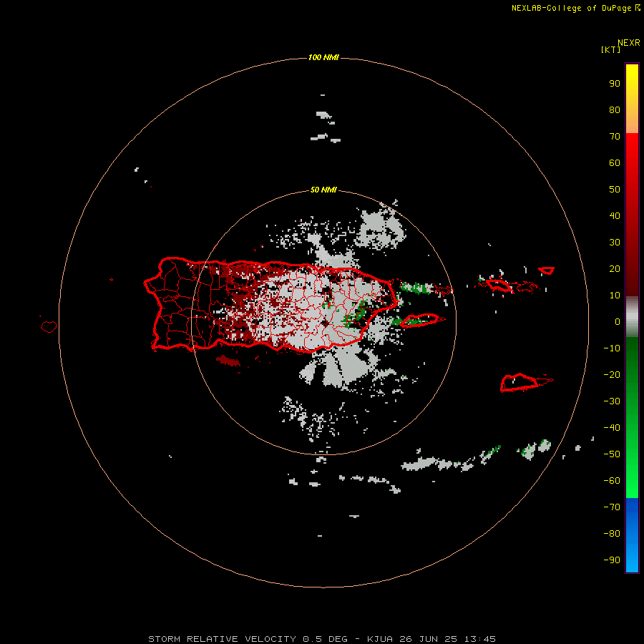
Task: Click the 60 value on the velocity scale
Action: 615,162
